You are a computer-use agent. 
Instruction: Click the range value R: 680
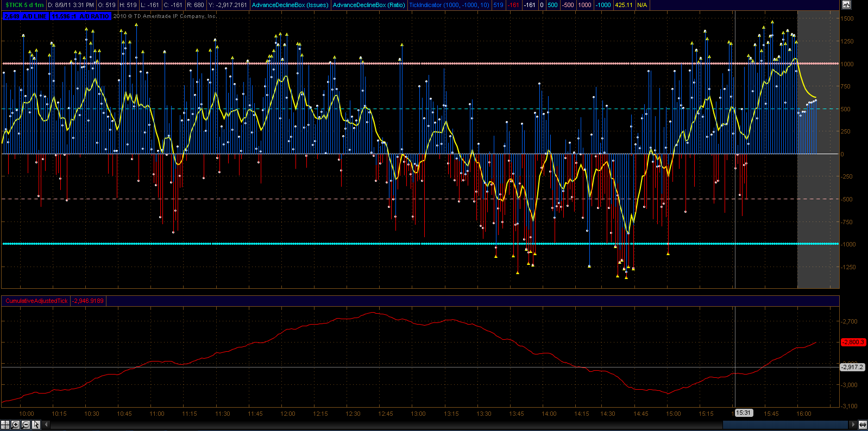pyautogui.click(x=196, y=5)
